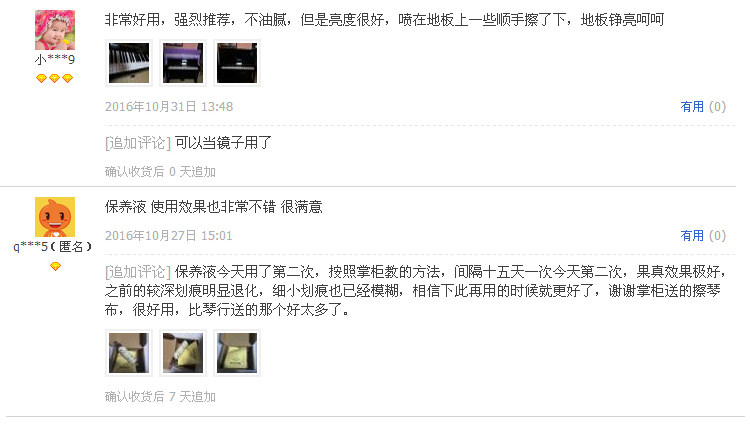Screen dimensions: 750x430
Task: Open the second piano photo with purple cover
Action: pos(183,63)
